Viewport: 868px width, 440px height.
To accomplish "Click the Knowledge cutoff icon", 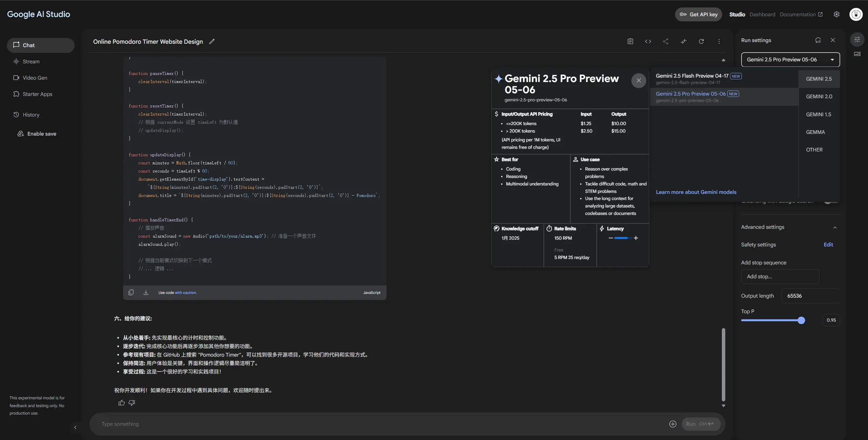I will pos(496,228).
